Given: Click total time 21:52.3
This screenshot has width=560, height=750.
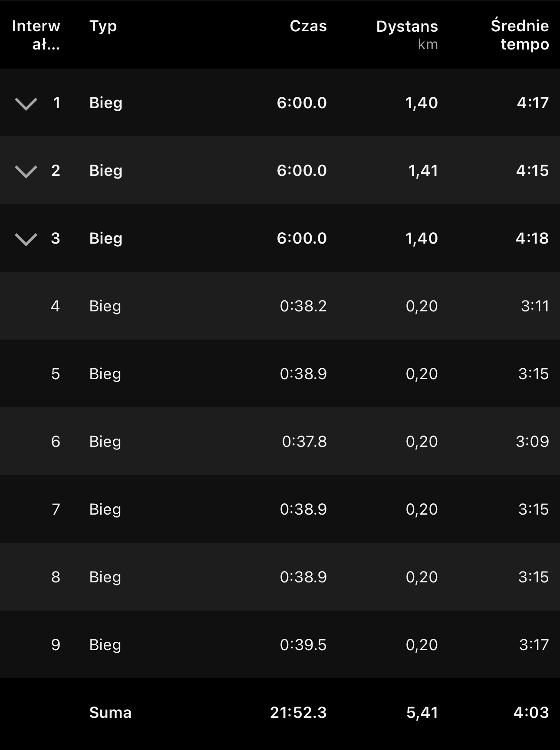Looking at the screenshot, I should pos(298,713).
